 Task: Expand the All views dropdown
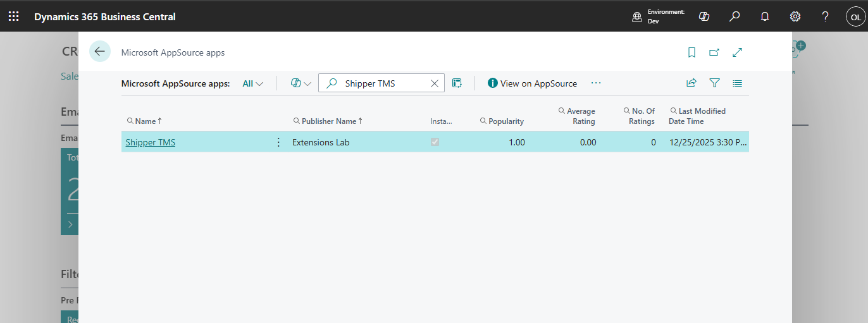253,83
